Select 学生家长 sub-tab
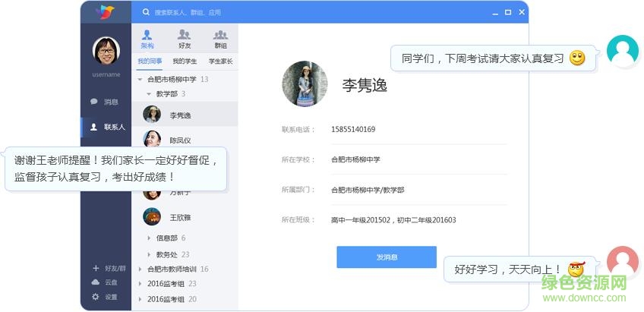 [x=220, y=61]
